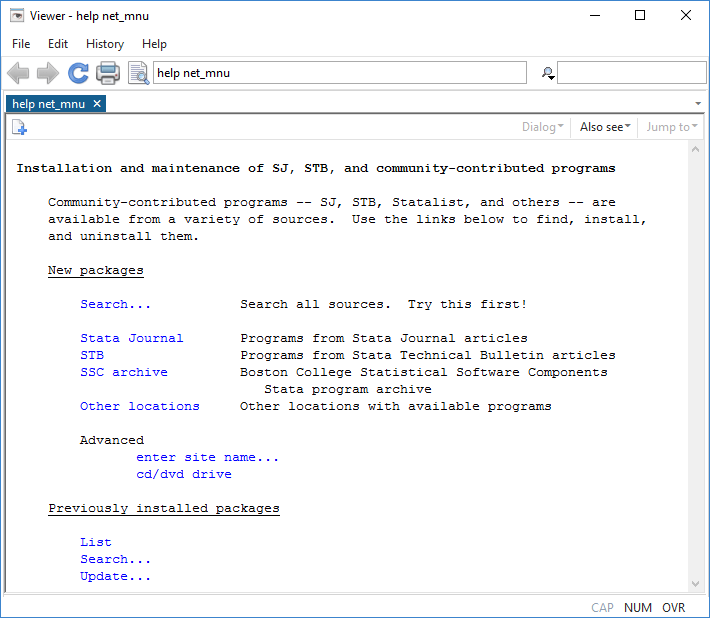The image size is (710, 618).
Task: Maximize the Viewer window
Action: pos(640,15)
